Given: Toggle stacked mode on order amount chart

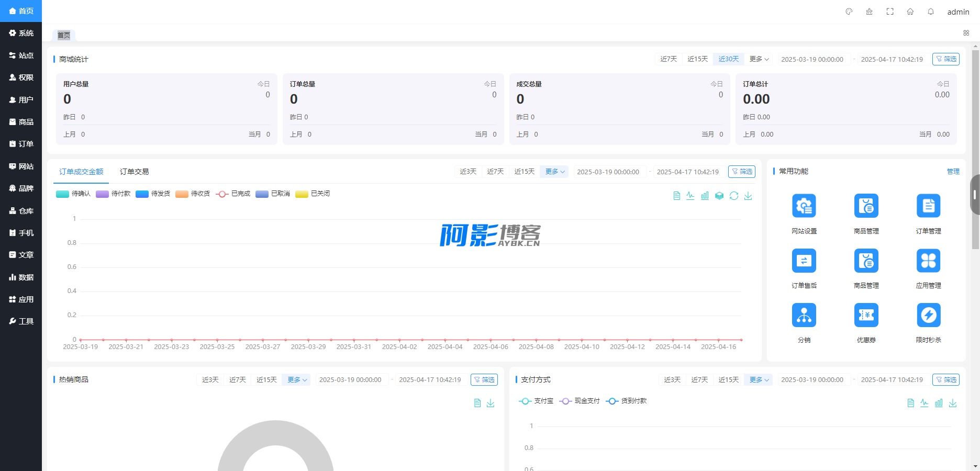Looking at the screenshot, I should point(719,196).
